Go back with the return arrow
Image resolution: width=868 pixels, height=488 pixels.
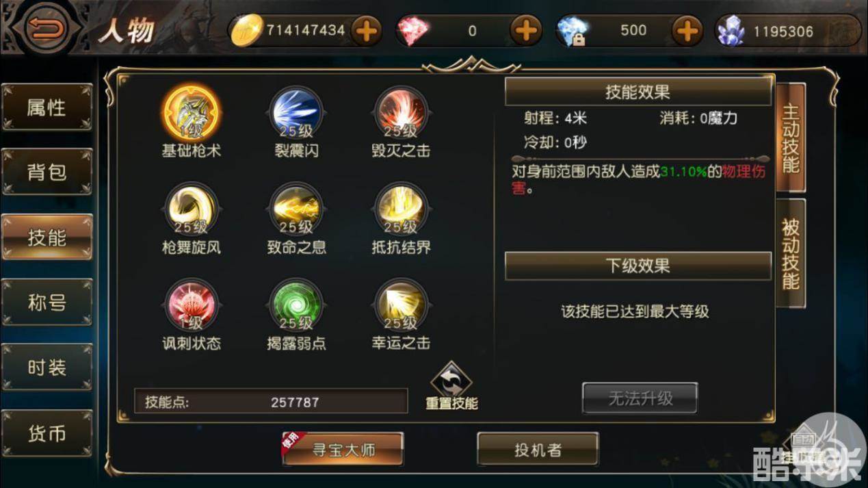[x=45, y=29]
